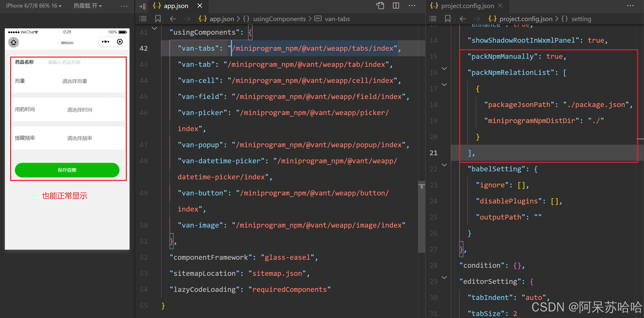Click the bookmark icon next to app.json breadcrumbs
This screenshot has height=318, width=644.
[158, 19]
